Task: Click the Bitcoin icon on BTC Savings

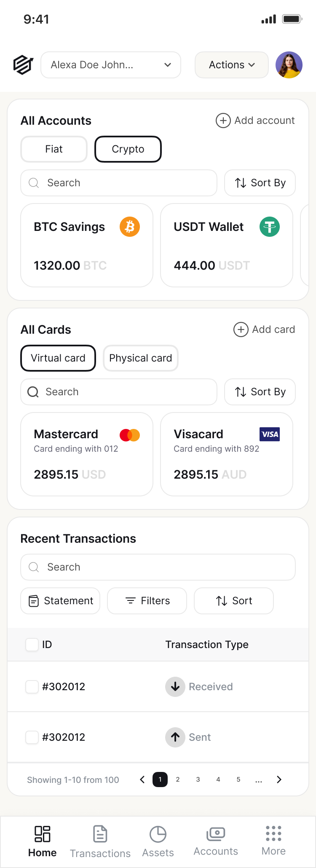Action: [130, 227]
